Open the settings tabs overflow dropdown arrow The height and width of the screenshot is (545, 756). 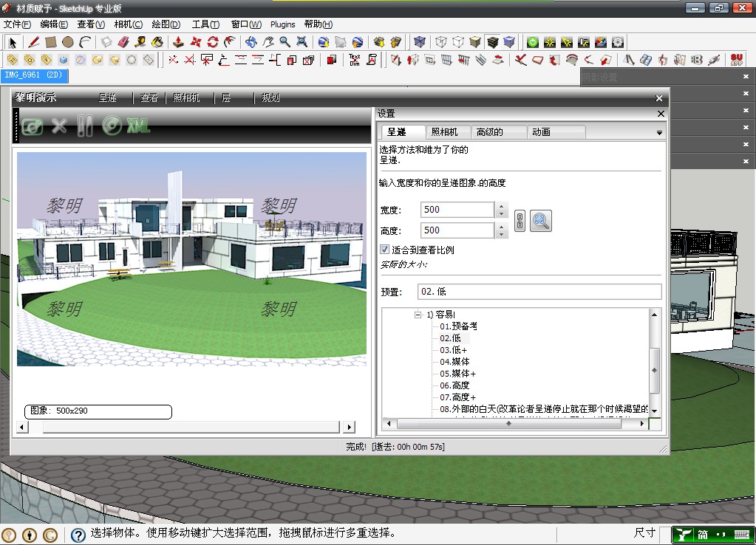click(x=659, y=132)
